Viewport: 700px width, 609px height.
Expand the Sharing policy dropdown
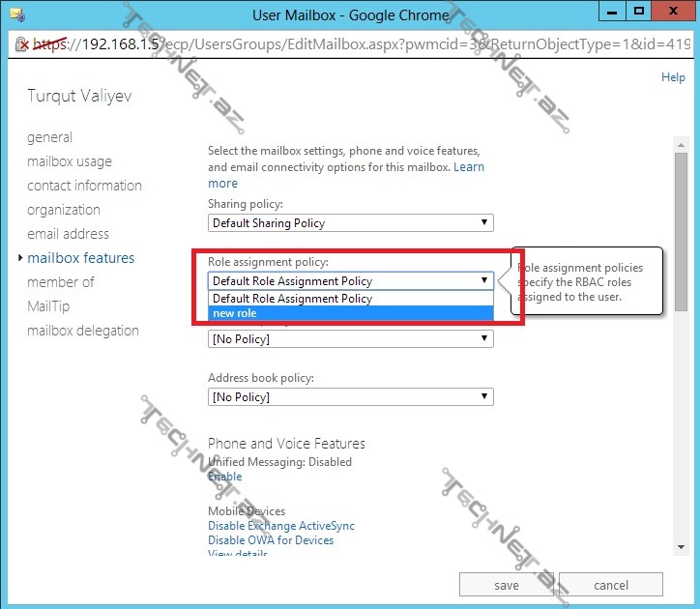[x=351, y=223]
